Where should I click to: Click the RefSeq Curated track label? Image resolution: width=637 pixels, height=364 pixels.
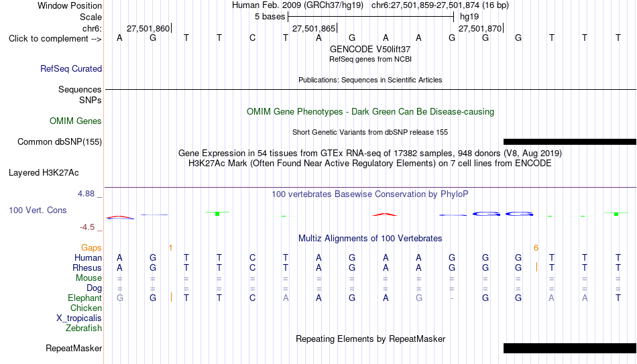click(x=70, y=68)
